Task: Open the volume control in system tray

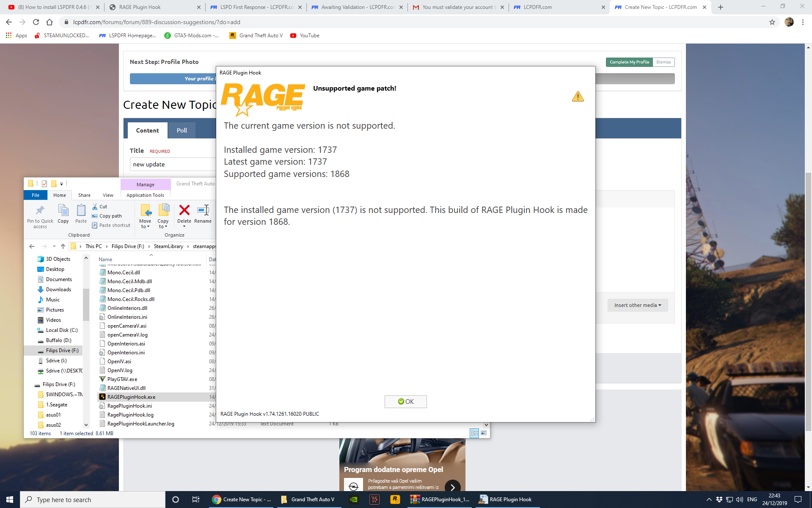Action: pos(739,500)
